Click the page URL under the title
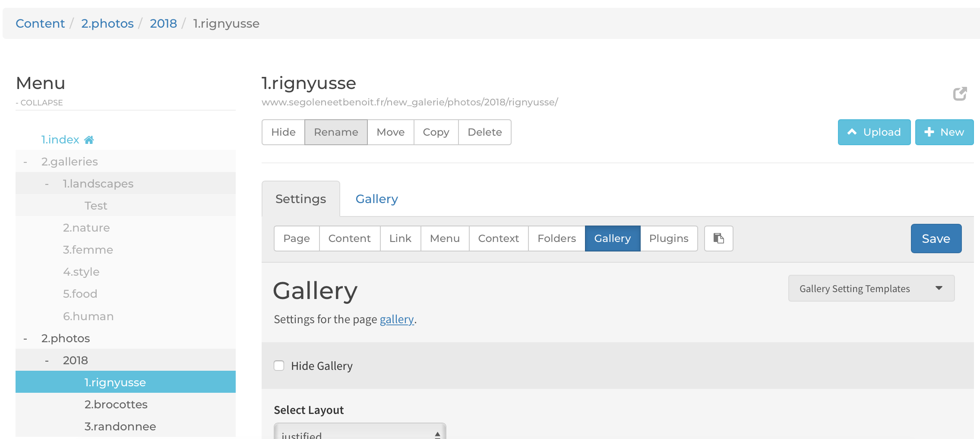 point(410,102)
